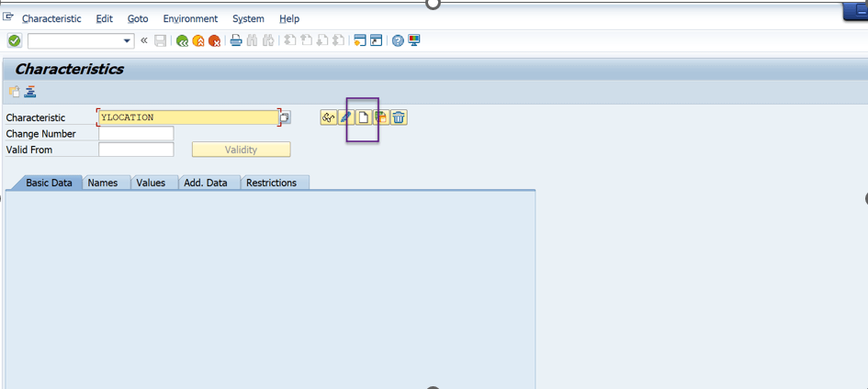Click the Valid From input field
The height and width of the screenshot is (389, 868).
136,150
